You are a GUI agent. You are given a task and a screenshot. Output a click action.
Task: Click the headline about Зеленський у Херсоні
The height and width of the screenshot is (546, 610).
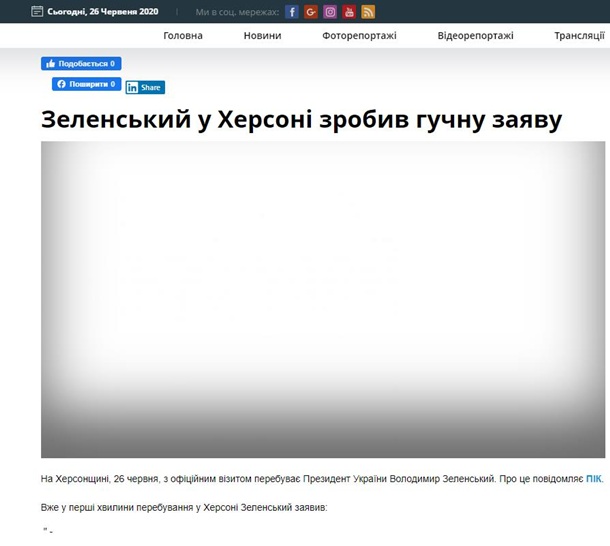[x=301, y=120]
